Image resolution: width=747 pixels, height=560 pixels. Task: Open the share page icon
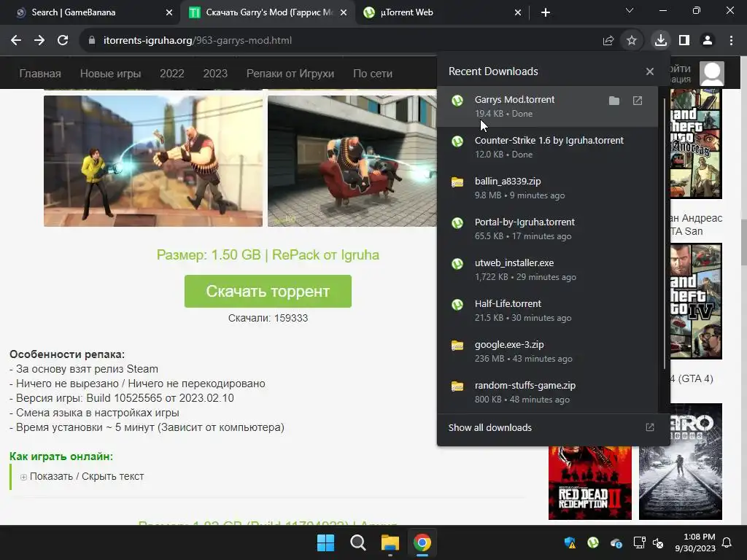tap(608, 41)
